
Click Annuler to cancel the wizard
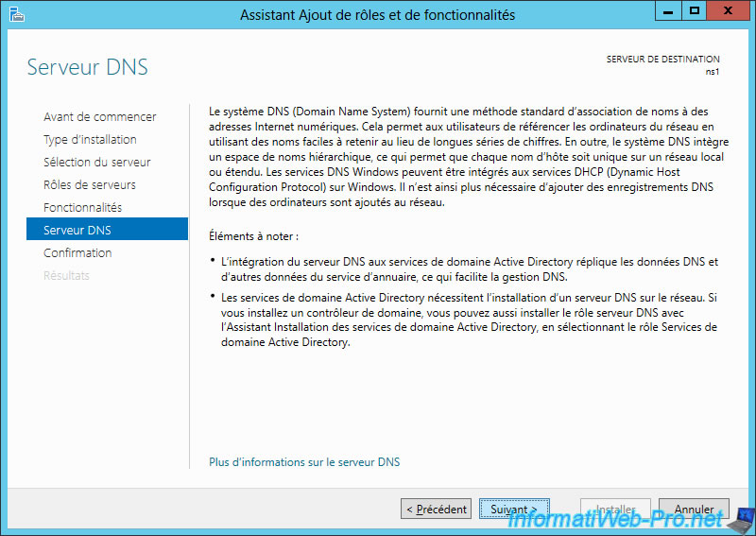(694, 509)
